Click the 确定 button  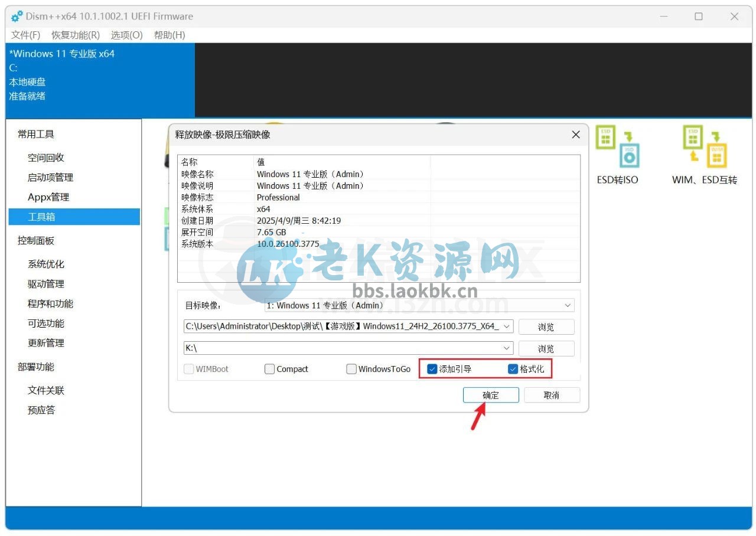[x=491, y=395]
